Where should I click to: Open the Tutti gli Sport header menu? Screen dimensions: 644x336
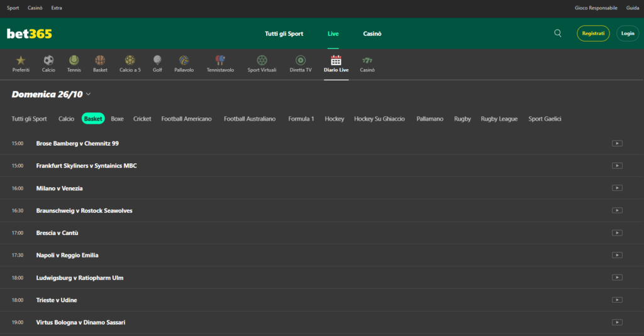pos(284,34)
